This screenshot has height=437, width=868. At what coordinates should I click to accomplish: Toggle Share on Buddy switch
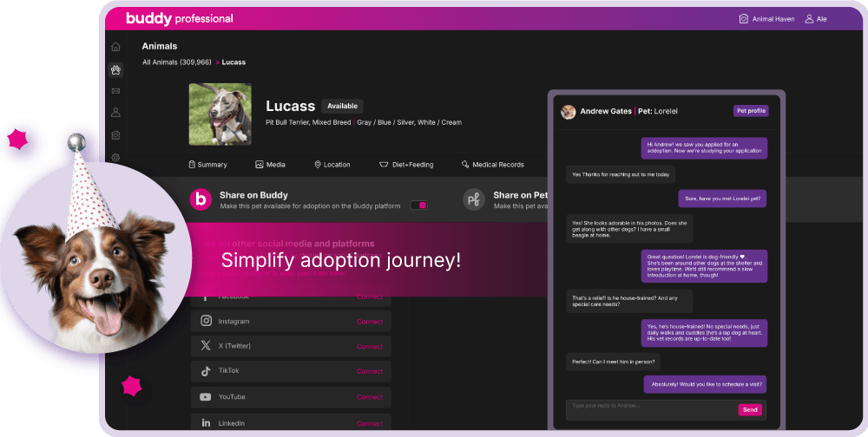click(419, 205)
